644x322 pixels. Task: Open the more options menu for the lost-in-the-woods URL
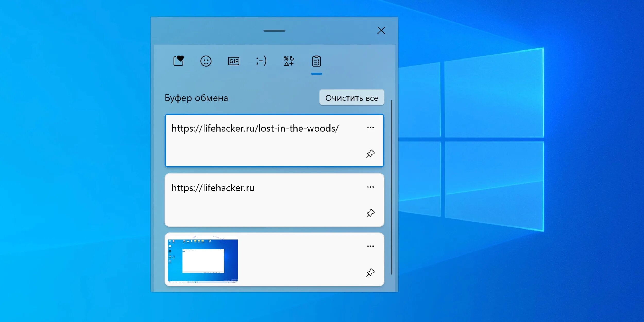coord(370,128)
